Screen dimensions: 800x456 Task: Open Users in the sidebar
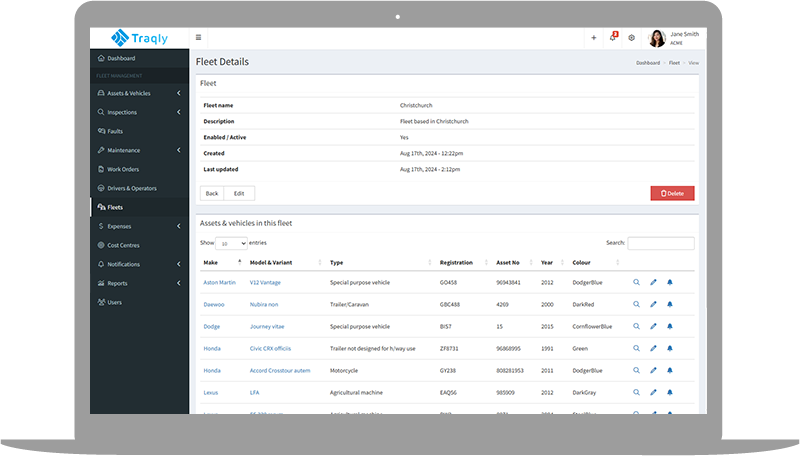tap(139, 302)
